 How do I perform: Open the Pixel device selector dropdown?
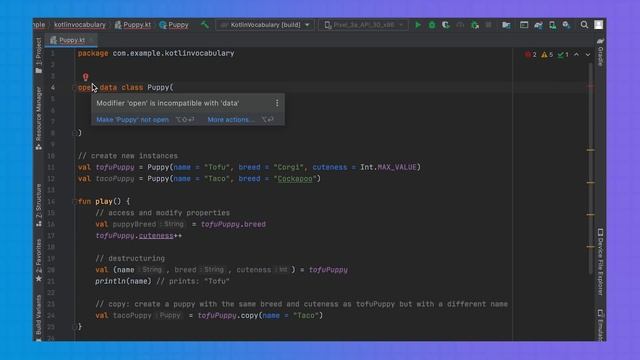[364, 25]
